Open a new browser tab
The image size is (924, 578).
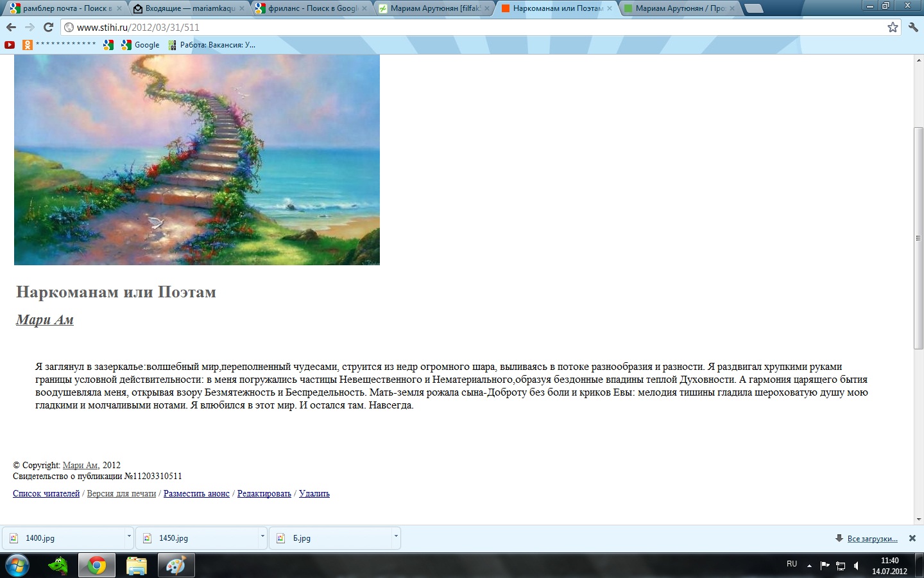pos(755,8)
